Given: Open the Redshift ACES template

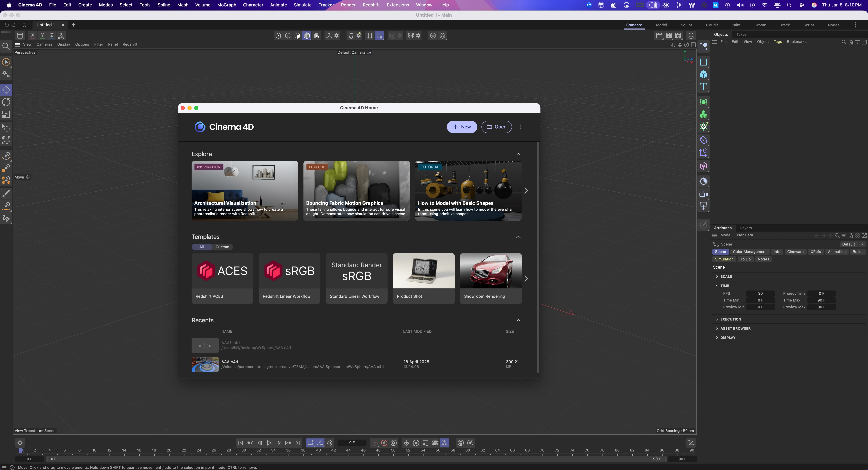Looking at the screenshot, I should (222, 278).
